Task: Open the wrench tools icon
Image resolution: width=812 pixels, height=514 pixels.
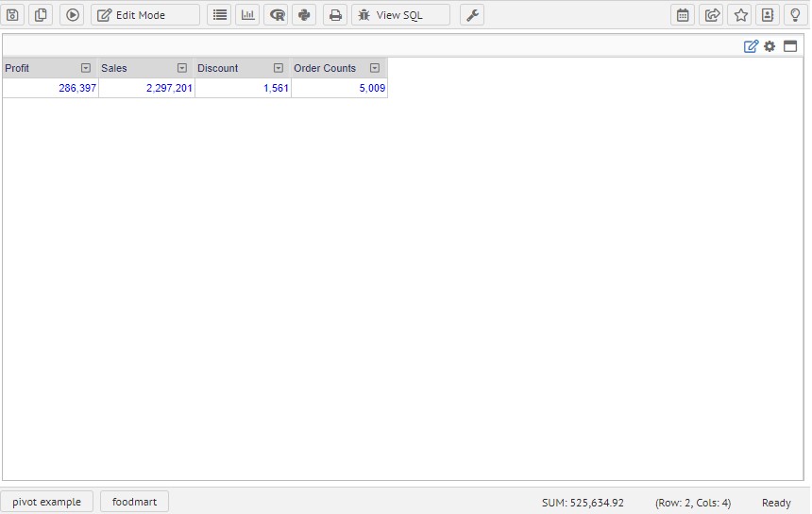Action: [x=472, y=15]
